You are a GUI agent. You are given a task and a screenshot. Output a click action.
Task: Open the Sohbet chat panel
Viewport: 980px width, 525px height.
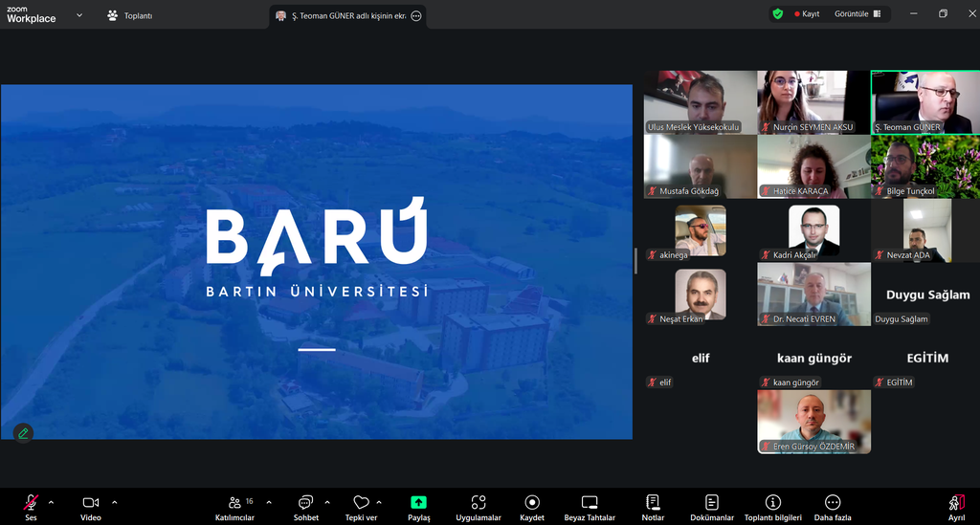click(x=305, y=505)
